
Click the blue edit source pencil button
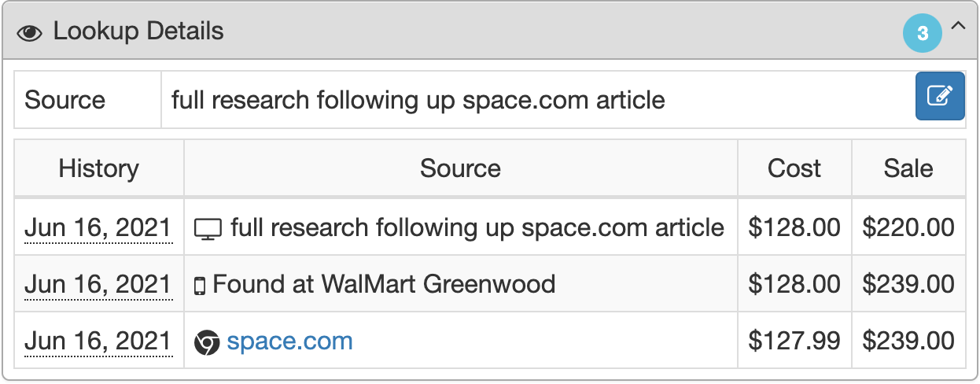pos(940,96)
